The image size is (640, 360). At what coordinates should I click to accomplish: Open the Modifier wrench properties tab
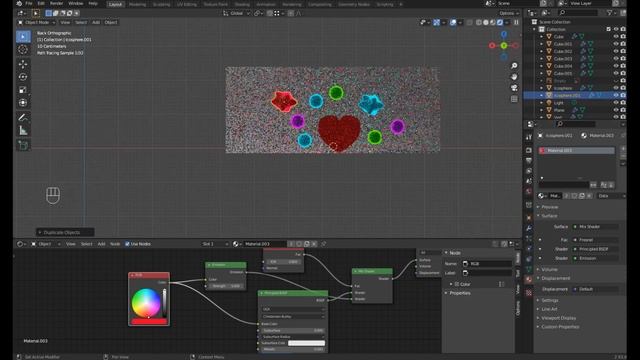[x=529, y=229]
